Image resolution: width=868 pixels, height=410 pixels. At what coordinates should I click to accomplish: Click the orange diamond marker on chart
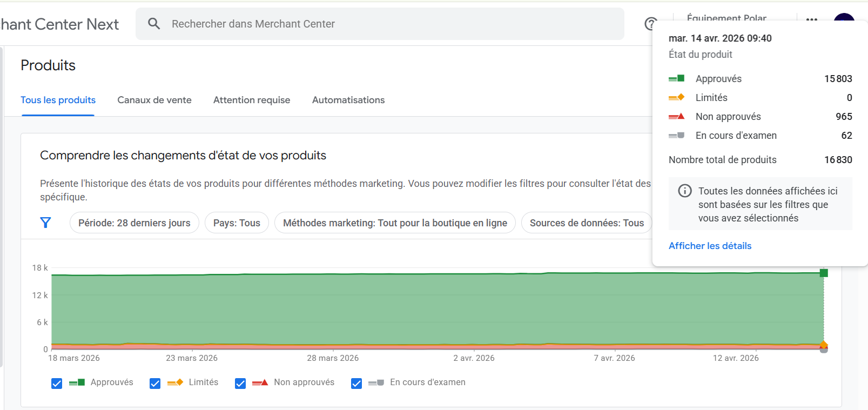pyautogui.click(x=823, y=345)
